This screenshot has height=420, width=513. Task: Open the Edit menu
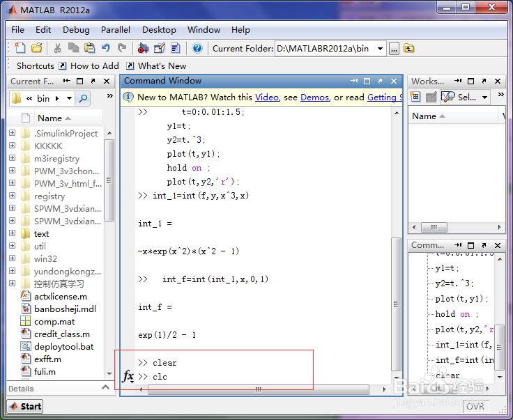43,30
